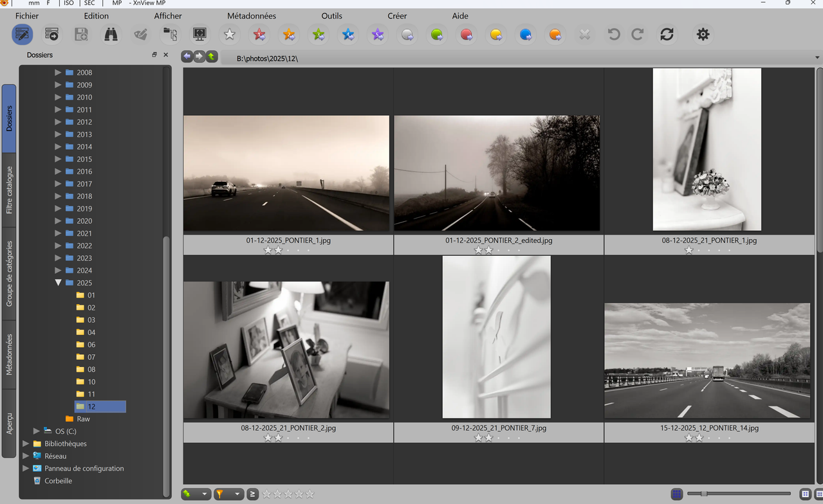Open the address path dropdown arrow
Viewport: 823px width, 504px height.
(817, 57)
